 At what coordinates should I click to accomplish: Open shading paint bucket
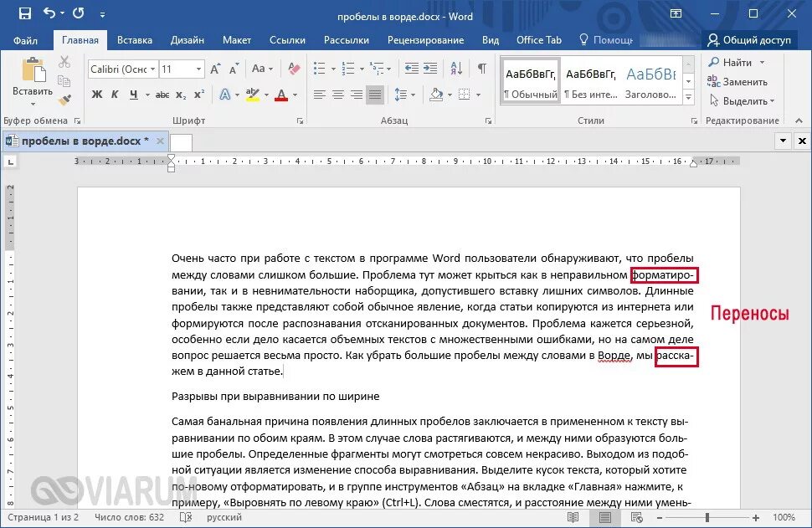tap(436, 95)
